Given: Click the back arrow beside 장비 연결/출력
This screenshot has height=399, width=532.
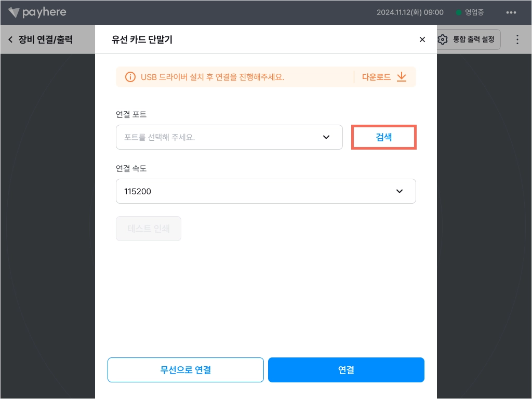Looking at the screenshot, I should [x=10, y=39].
